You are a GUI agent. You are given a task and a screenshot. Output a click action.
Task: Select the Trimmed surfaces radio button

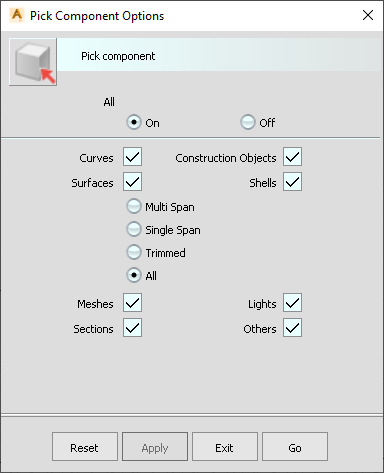134,252
